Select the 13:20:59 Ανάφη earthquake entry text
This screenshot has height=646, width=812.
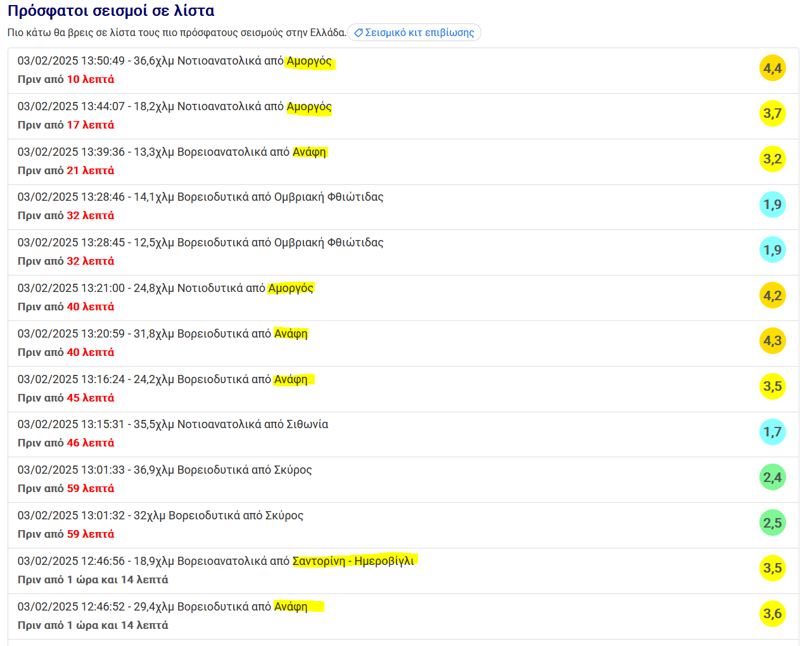[163, 334]
